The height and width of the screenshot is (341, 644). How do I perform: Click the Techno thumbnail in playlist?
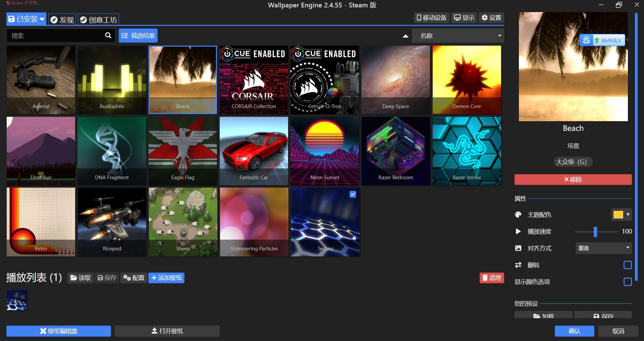pyautogui.click(x=17, y=300)
